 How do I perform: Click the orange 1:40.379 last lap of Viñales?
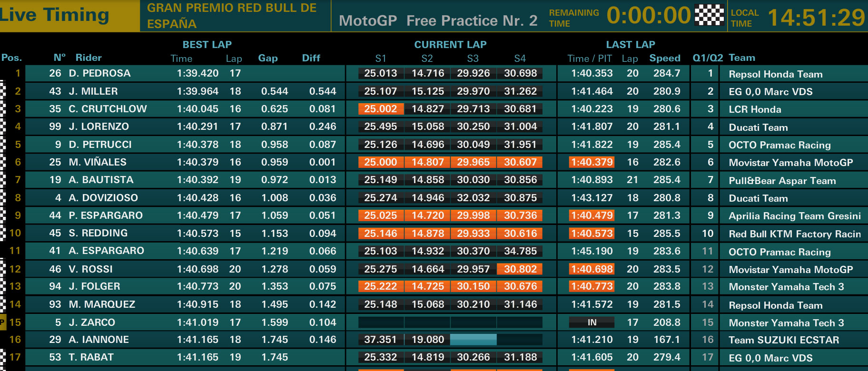pyautogui.click(x=592, y=162)
